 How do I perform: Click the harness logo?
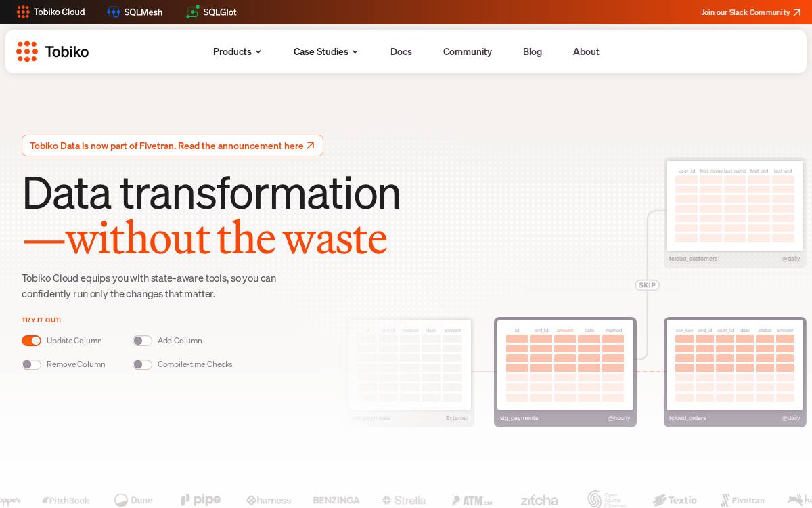point(269,501)
